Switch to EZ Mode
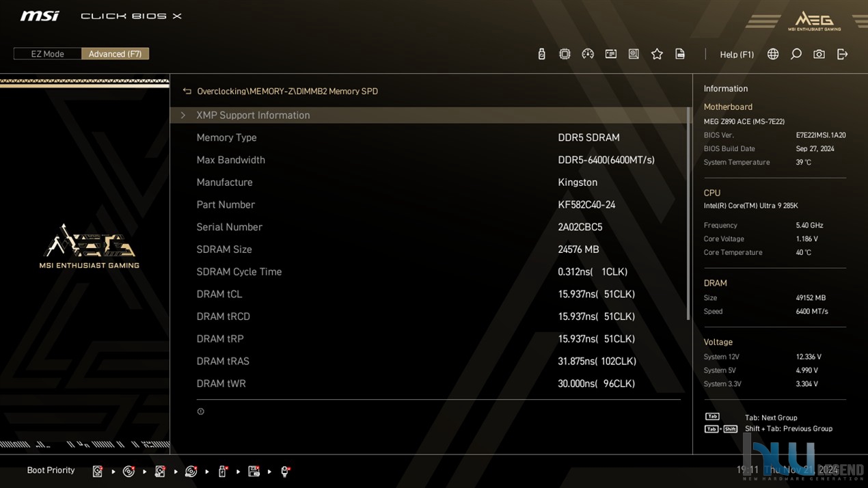Image resolution: width=868 pixels, height=488 pixels. click(x=48, y=54)
